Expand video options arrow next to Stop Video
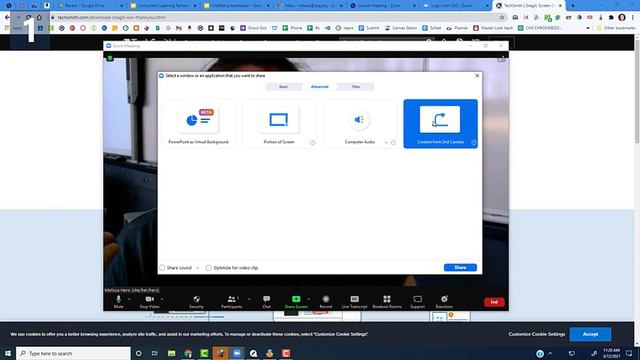Viewport: 640px width, 360px height. (162, 299)
